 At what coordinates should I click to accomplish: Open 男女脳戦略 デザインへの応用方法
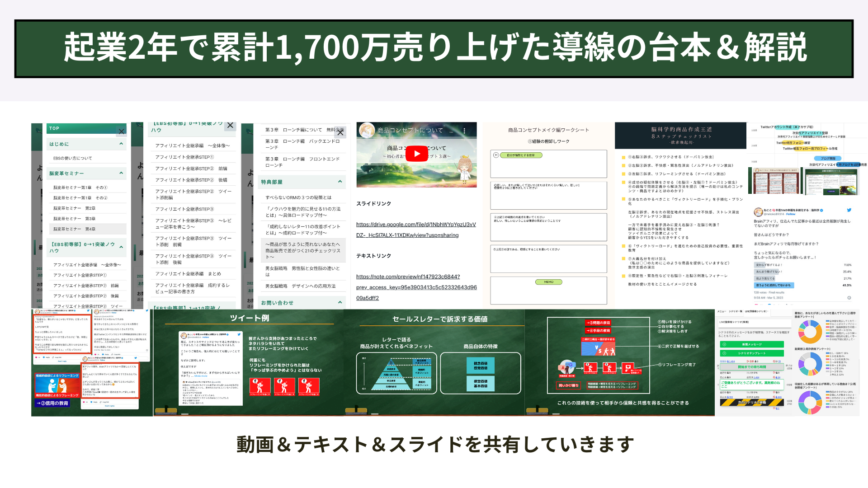pyautogui.click(x=301, y=286)
